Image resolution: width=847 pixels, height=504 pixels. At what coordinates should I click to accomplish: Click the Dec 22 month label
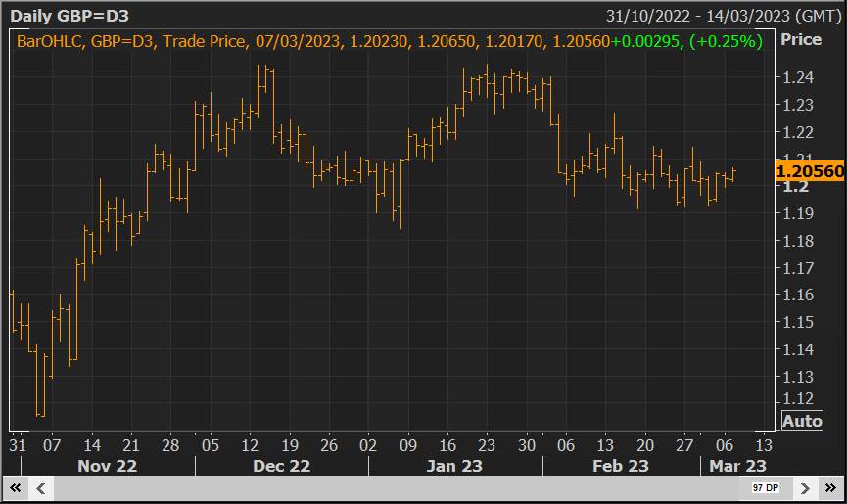coord(281,466)
